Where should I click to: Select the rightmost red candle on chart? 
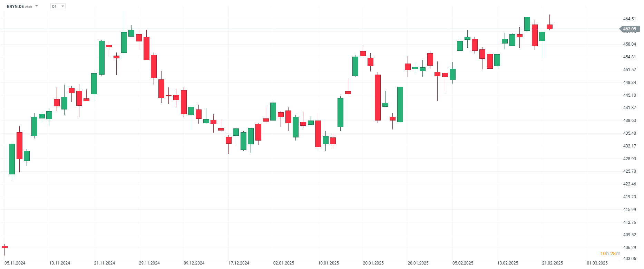pyautogui.click(x=549, y=27)
